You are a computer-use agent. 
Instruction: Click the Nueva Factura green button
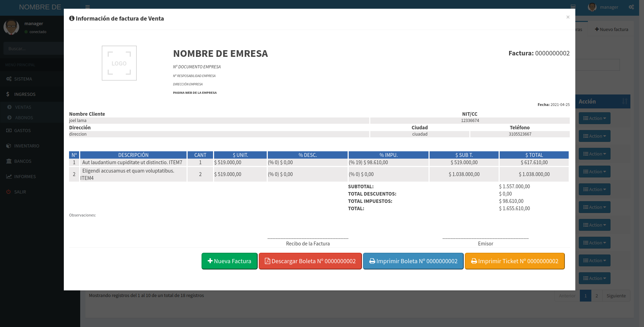click(229, 261)
